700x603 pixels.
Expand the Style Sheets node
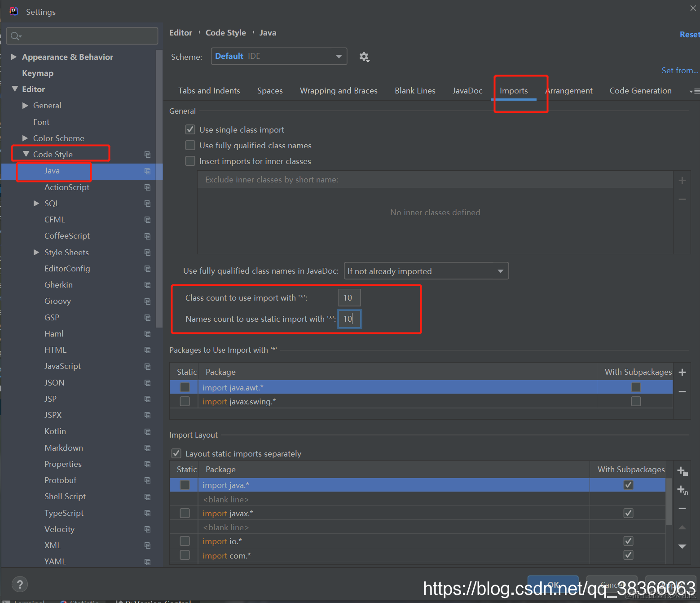pos(36,253)
